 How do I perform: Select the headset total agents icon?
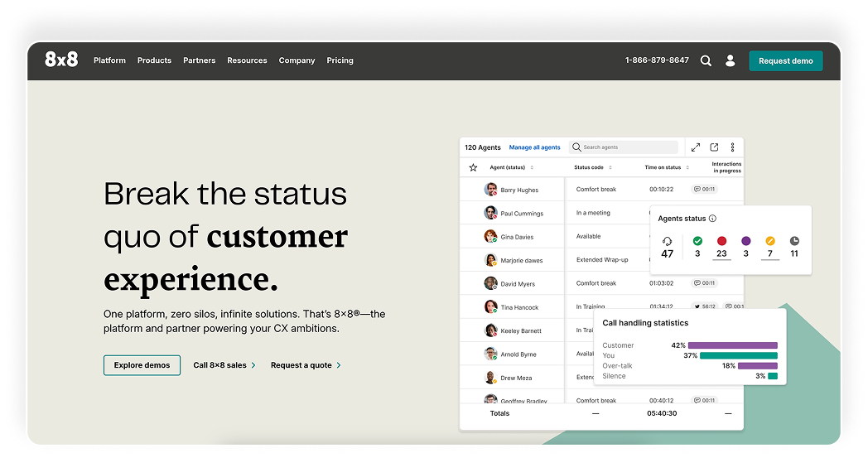click(667, 241)
